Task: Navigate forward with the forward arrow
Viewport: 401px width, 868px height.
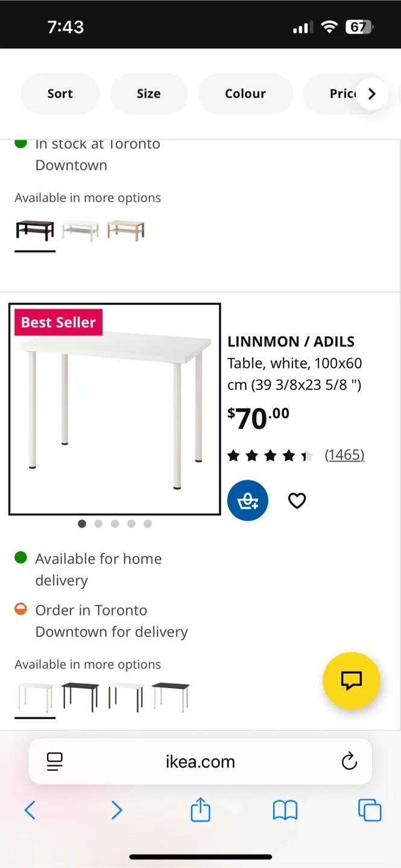Action: (116, 810)
